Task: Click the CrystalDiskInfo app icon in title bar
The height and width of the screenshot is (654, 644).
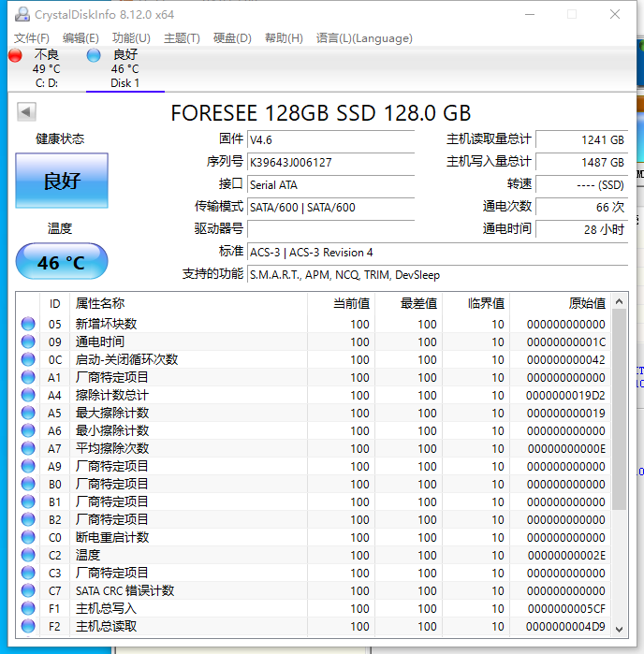Action: pos(22,14)
